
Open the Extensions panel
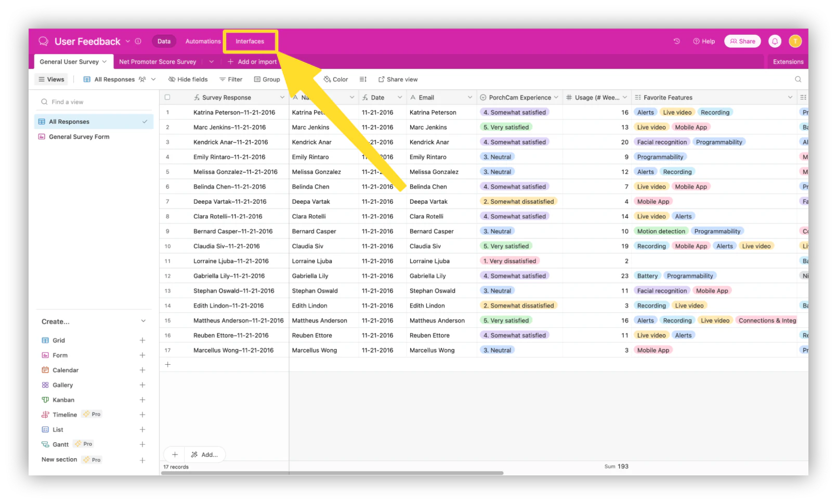[x=788, y=62]
